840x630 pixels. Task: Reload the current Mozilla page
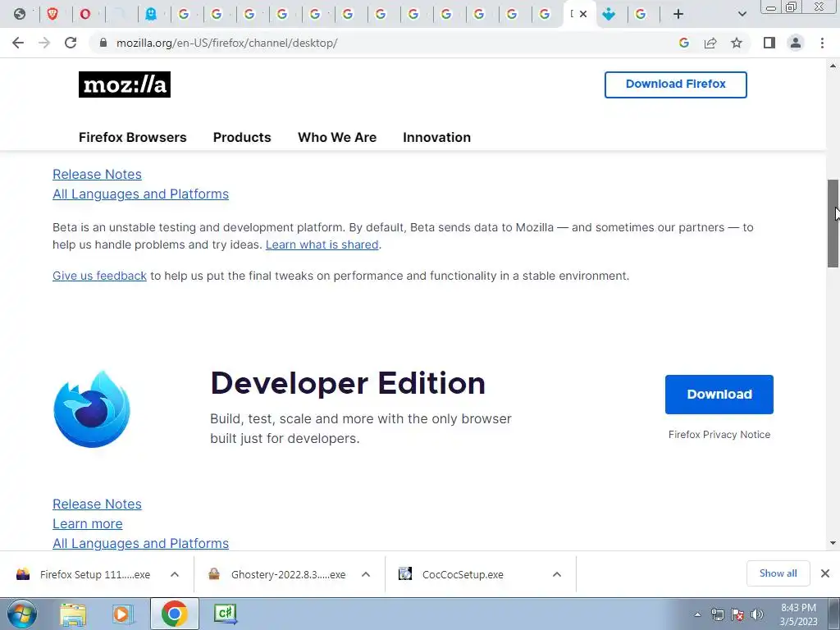tap(71, 43)
